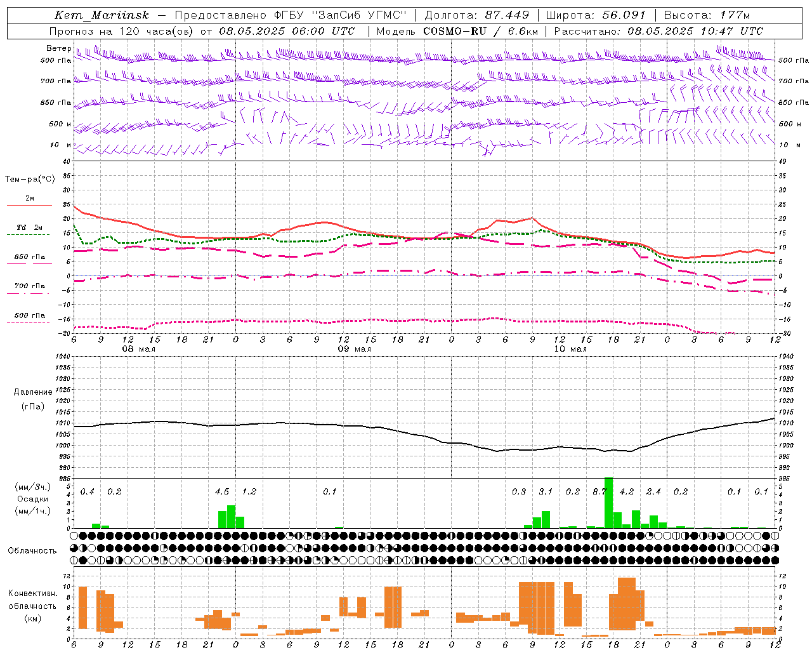812x650 pixels.
Task: Click the Ветер wind panel label
Action: (59, 48)
